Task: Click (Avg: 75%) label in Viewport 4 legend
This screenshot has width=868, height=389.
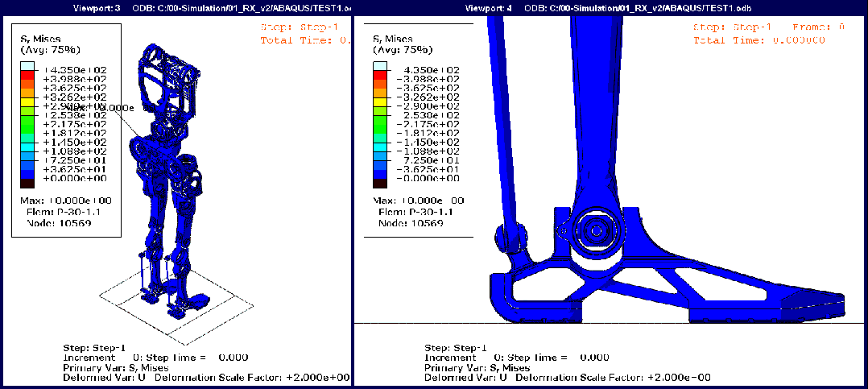Action: [x=403, y=50]
